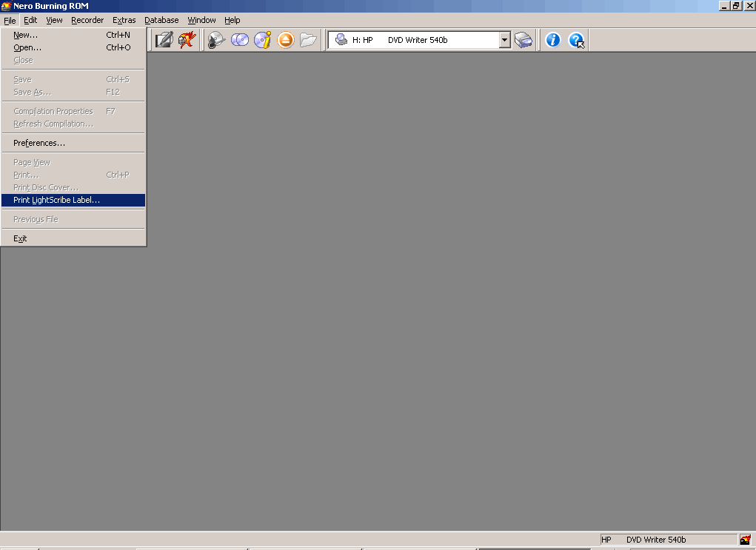The height and width of the screenshot is (550, 756).
Task: Select the H: HP DVD Writer 540b combo box
Action: click(419, 40)
